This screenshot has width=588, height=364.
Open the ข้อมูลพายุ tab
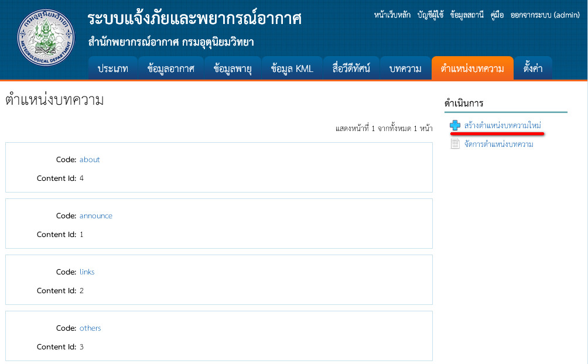pos(233,68)
